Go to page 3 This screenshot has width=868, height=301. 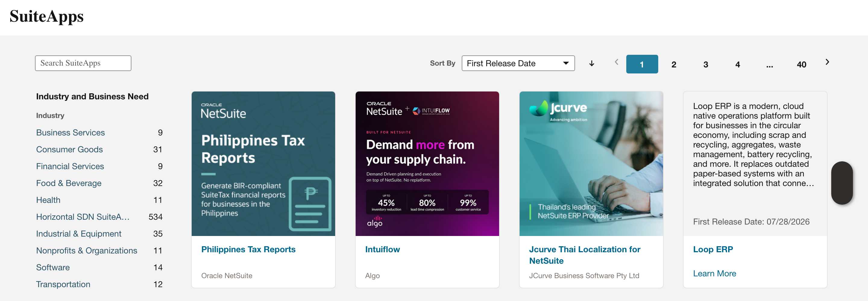tap(706, 64)
